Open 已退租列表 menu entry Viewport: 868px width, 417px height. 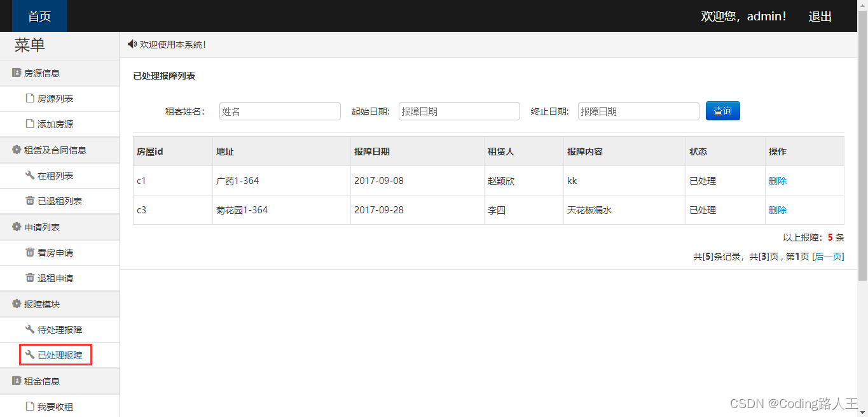60,201
